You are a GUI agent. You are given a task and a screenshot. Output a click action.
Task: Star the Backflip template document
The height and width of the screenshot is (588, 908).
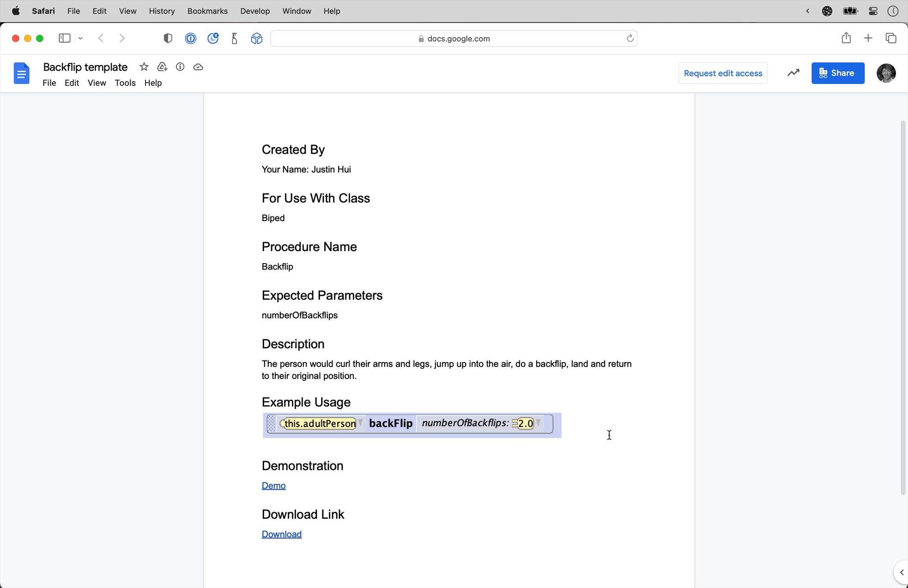[x=144, y=67]
